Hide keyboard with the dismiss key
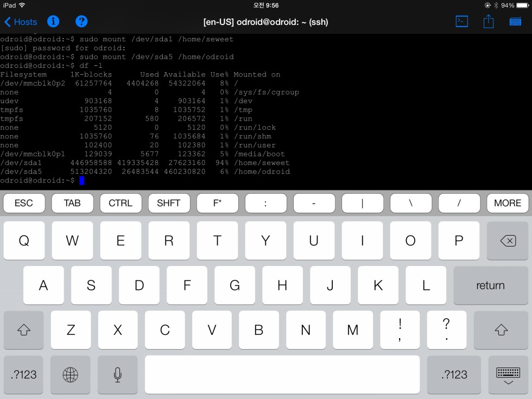The height and width of the screenshot is (399, 532). coord(508,375)
